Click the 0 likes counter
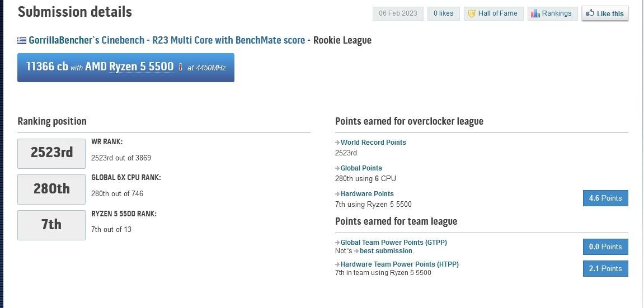 point(444,13)
